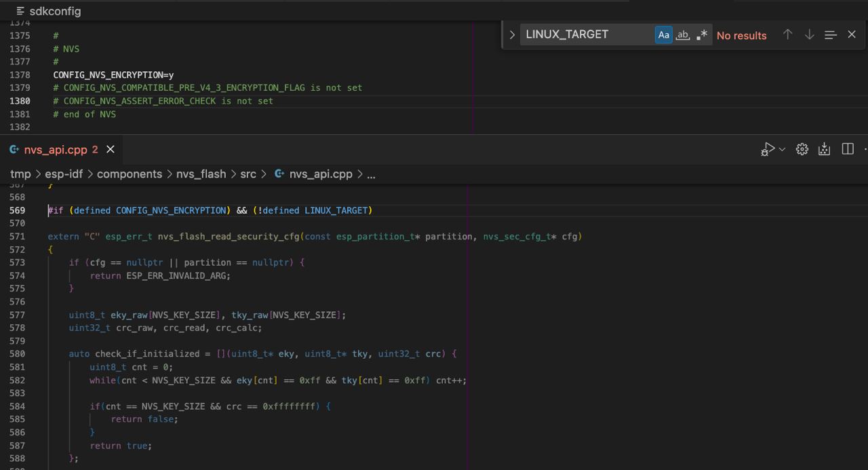Screen dimensions: 868x470
Task: Toggle Match Case in find widget
Action: (664, 35)
